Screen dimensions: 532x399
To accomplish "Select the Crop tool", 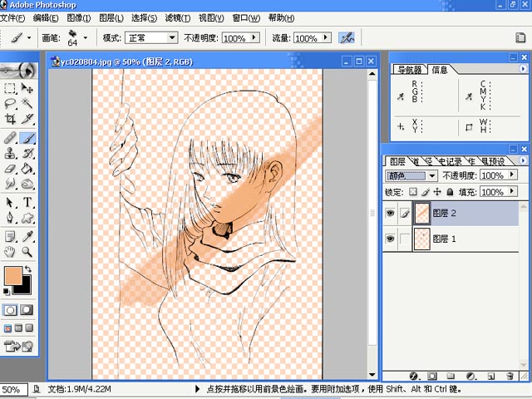I will 10,119.
